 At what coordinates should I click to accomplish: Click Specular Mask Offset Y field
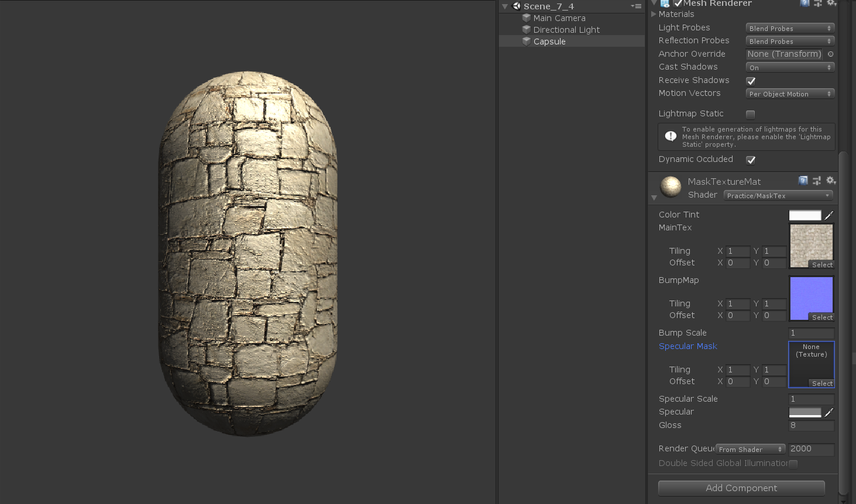(774, 382)
